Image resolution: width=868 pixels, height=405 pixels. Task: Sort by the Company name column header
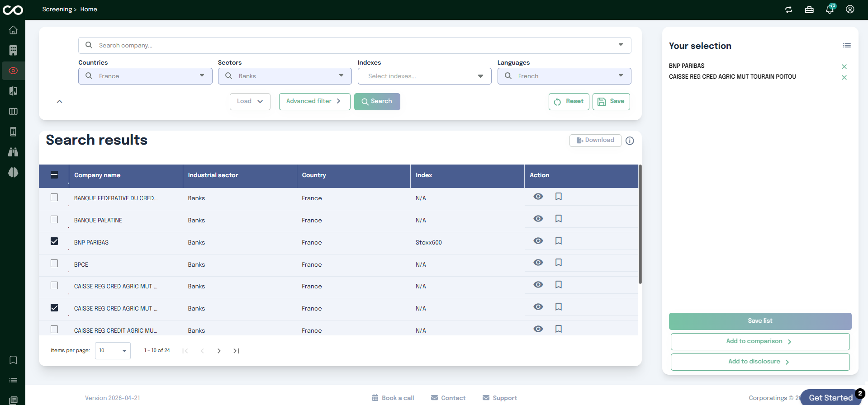click(x=97, y=175)
